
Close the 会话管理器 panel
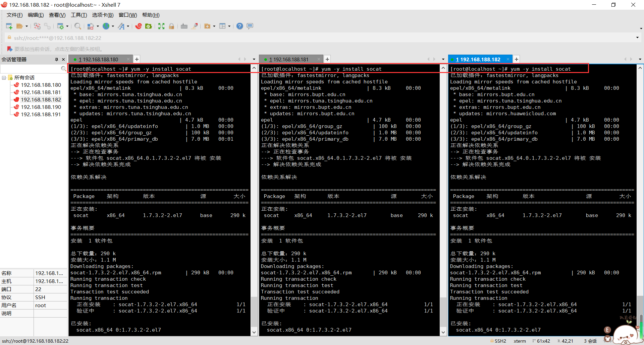[63, 60]
